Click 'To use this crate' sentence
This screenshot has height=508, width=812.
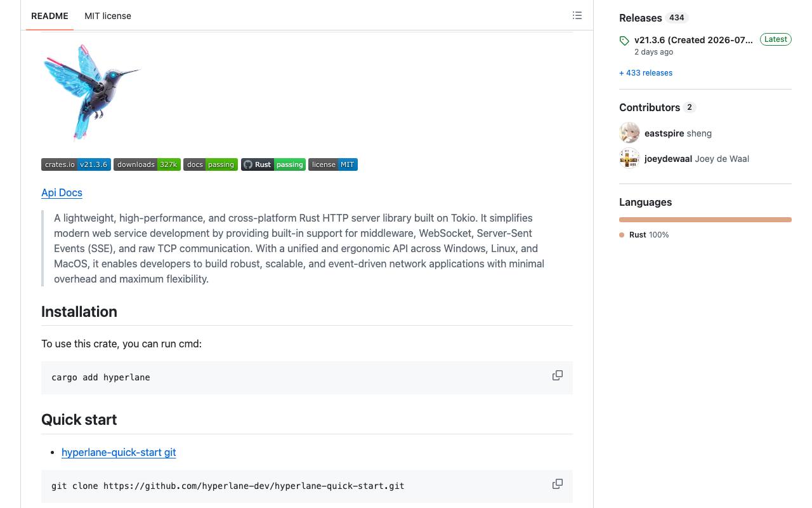click(x=121, y=344)
